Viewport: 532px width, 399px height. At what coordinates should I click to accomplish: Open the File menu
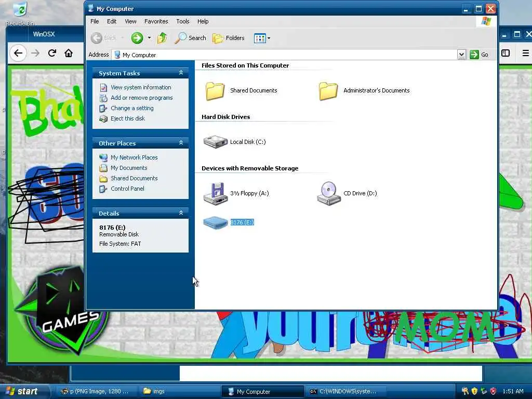coord(95,21)
